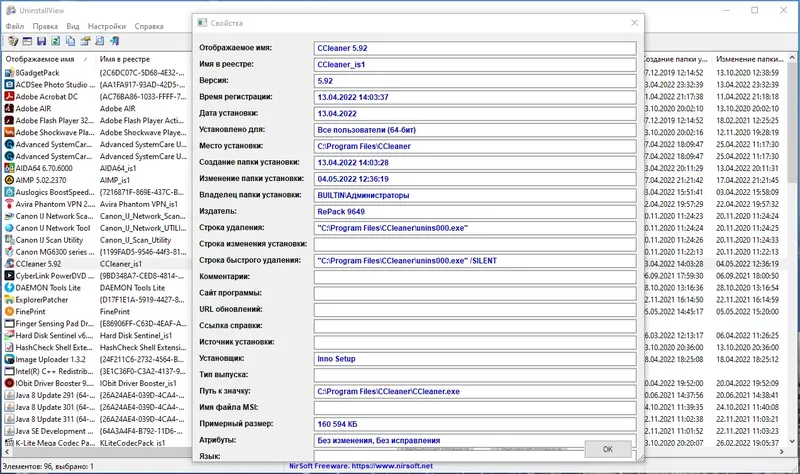The height and width of the screenshot is (474, 800).
Task: Sort by the Изменение папки column header
Action: click(x=750, y=59)
